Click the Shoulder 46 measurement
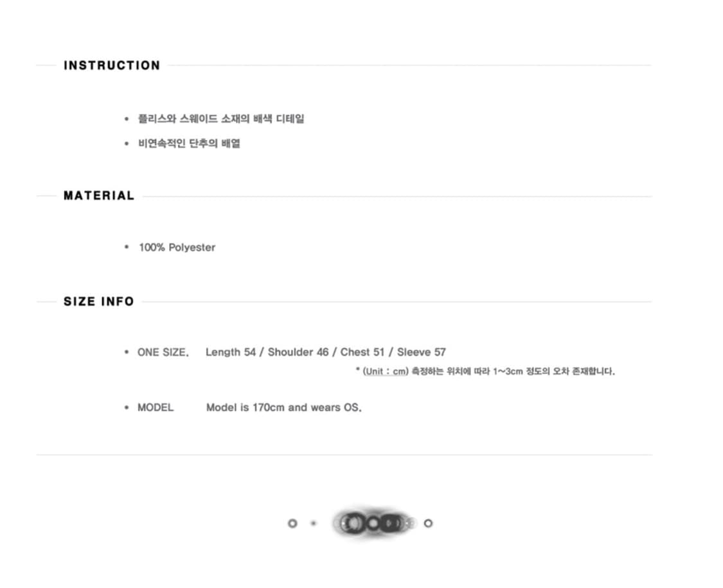This screenshot has height=588, width=723. point(298,352)
